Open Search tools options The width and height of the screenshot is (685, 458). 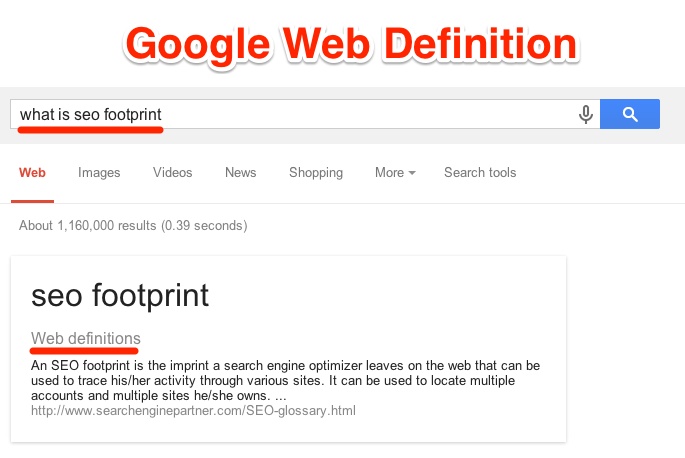pyautogui.click(x=480, y=173)
